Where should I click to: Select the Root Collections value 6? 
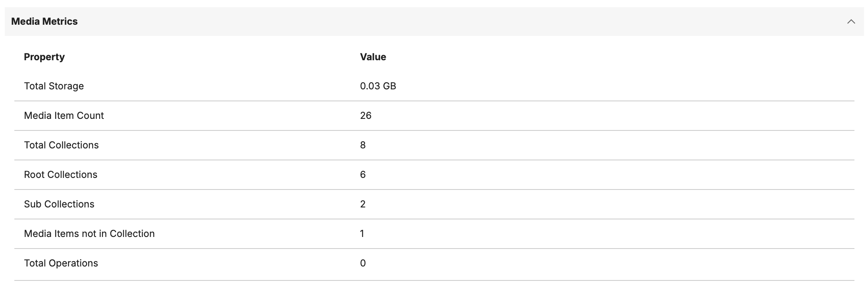(x=362, y=174)
